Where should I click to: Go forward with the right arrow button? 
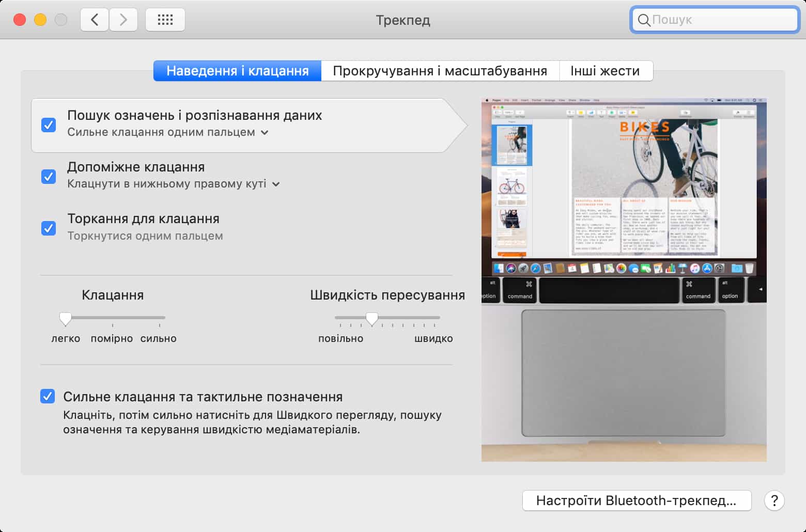[123, 20]
